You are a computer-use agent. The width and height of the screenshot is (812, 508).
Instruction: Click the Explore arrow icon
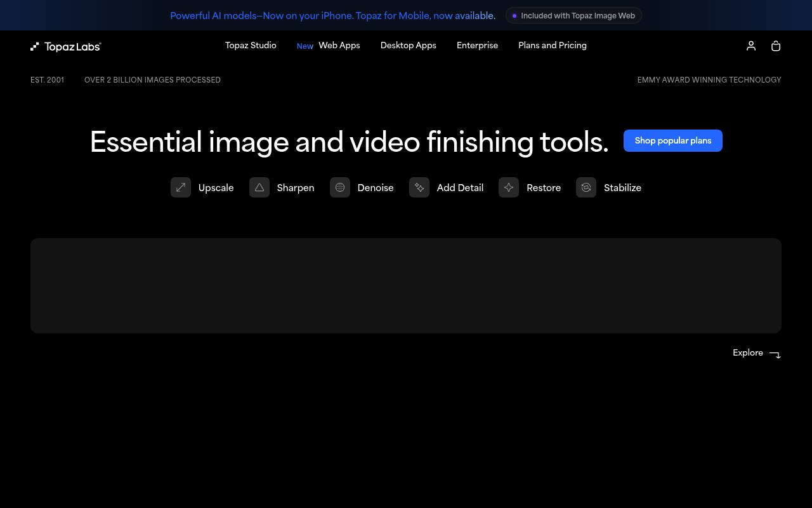click(x=775, y=354)
